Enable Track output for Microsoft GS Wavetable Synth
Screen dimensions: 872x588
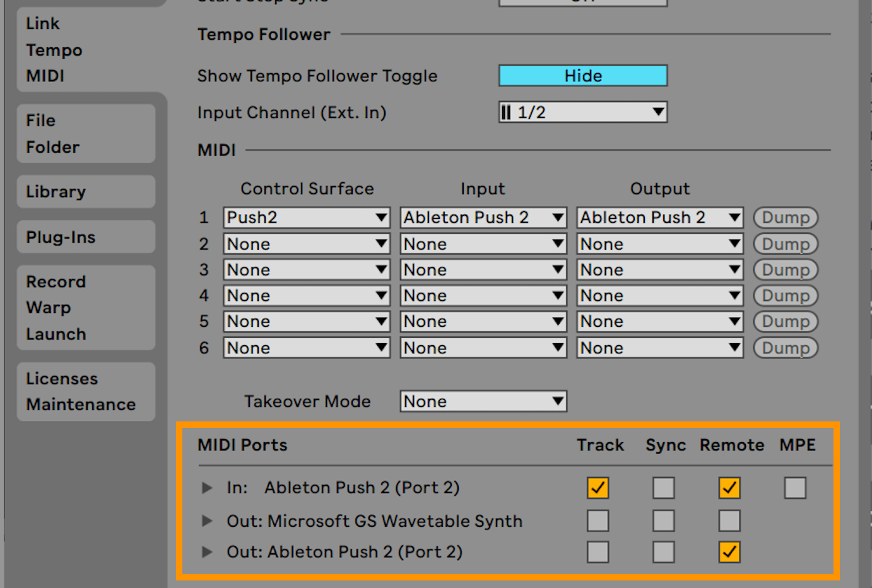tap(597, 520)
